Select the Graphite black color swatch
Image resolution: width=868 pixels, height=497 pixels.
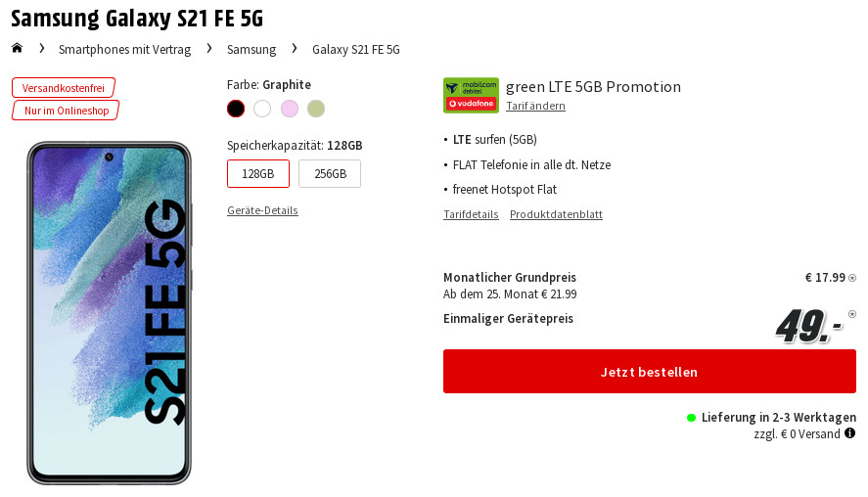tap(236, 109)
